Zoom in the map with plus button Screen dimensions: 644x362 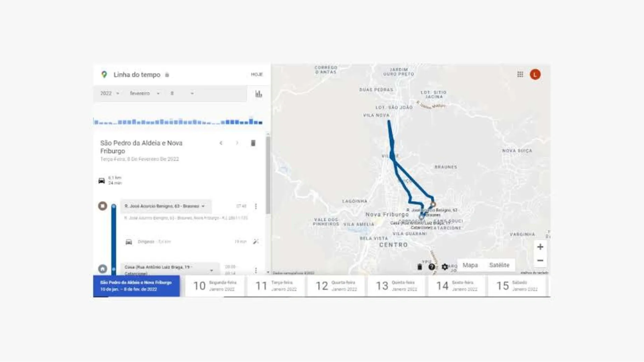(x=540, y=247)
